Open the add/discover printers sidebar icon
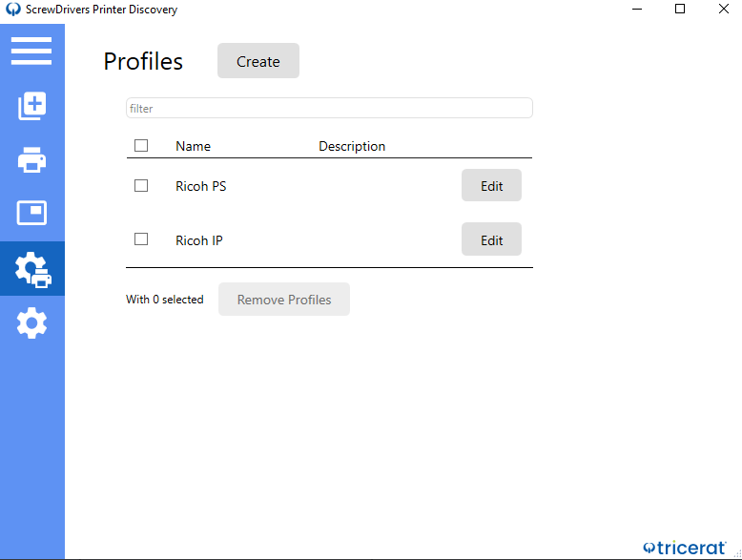The width and height of the screenshot is (742, 560). 31,106
